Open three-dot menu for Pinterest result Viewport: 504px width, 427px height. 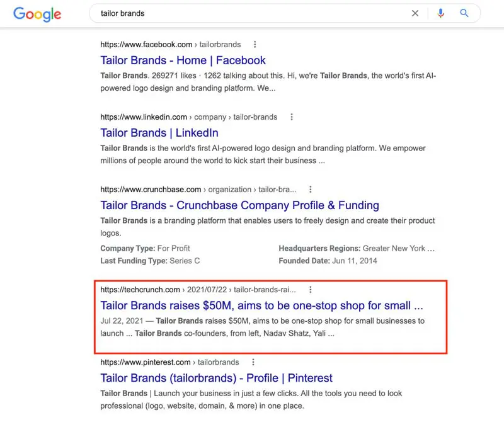tap(253, 362)
